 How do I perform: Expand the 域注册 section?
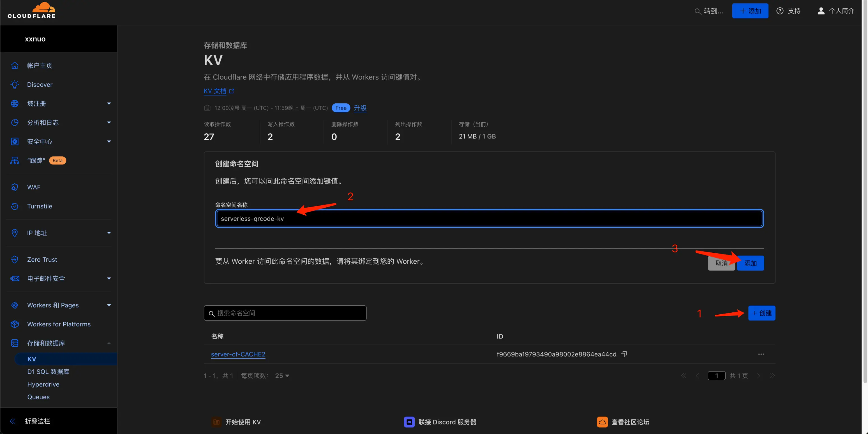pyautogui.click(x=108, y=103)
